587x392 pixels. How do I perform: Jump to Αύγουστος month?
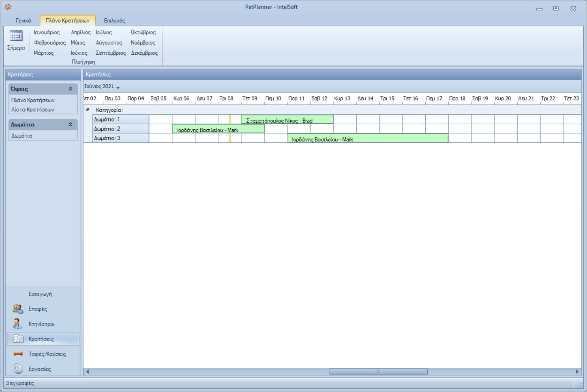(x=109, y=43)
